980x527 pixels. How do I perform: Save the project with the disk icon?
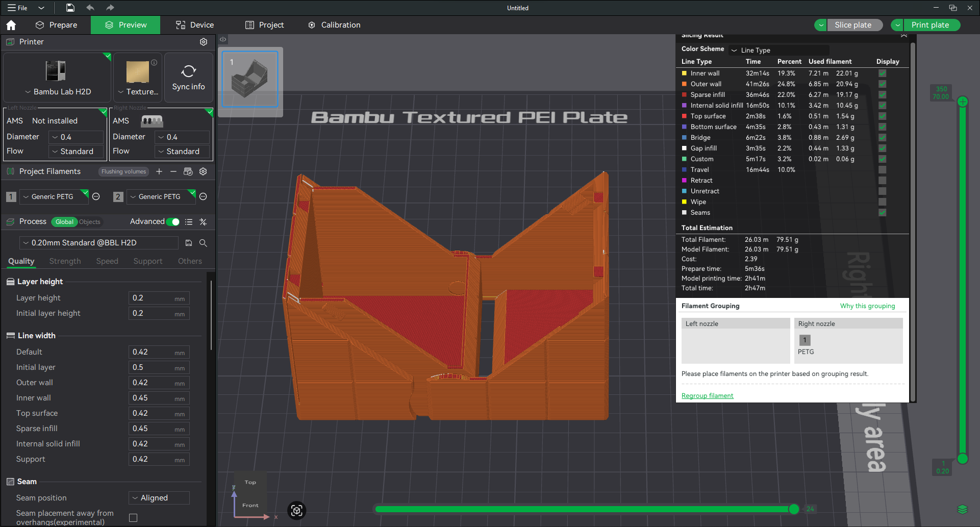(70, 8)
